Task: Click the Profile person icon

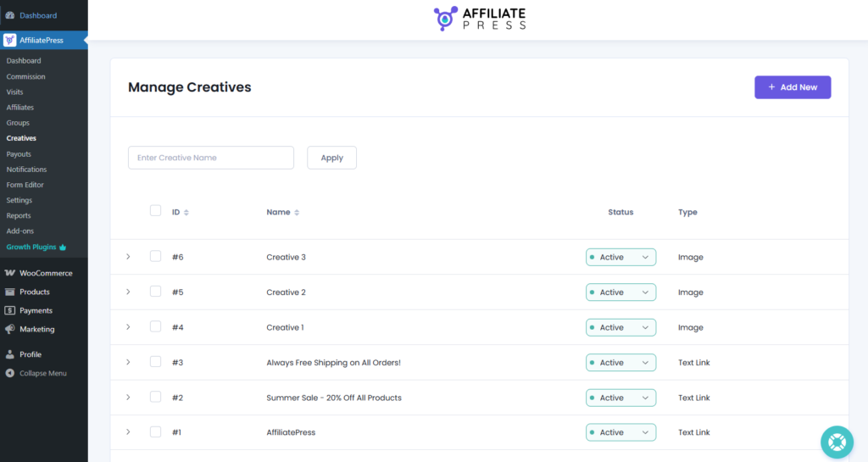Action: pos(10,354)
